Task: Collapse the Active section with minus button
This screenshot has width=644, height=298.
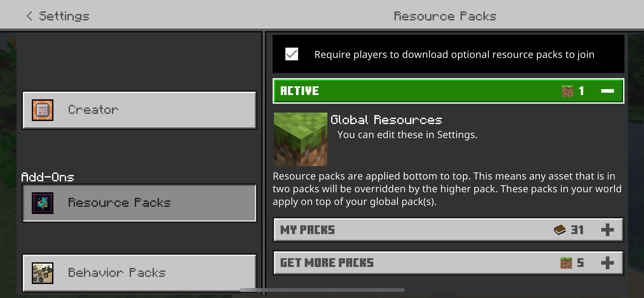Action: 607,91
